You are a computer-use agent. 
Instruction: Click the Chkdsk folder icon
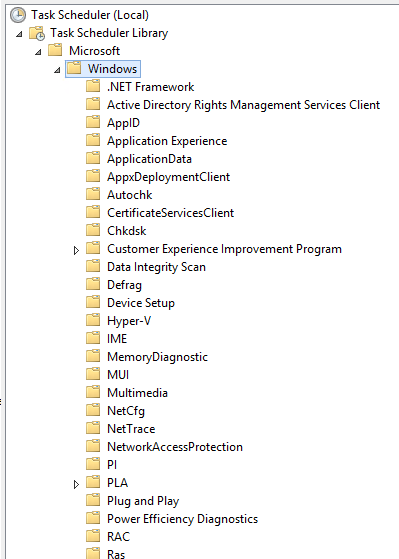[93, 230]
